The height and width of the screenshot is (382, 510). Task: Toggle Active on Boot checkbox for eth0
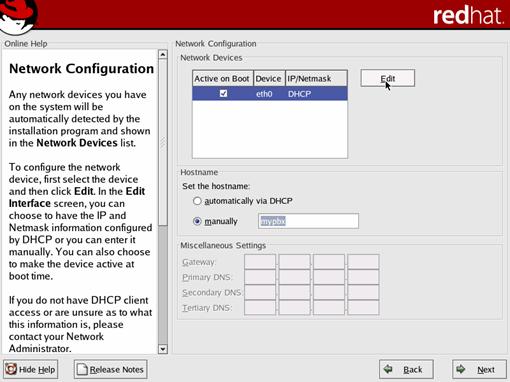pos(223,94)
